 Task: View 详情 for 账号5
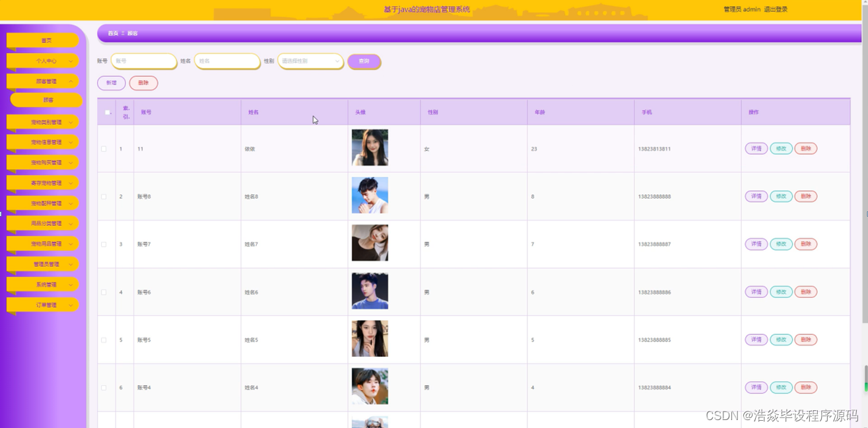tap(756, 339)
